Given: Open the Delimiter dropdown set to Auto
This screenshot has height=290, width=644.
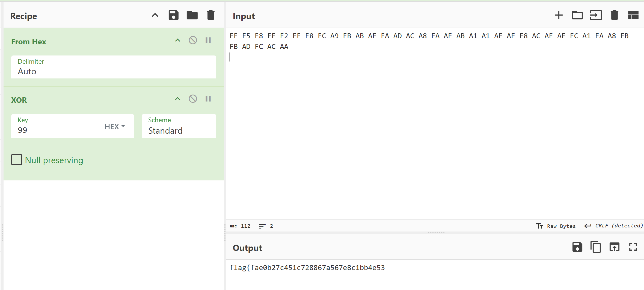Looking at the screenshot, I should tap(113, 67).
